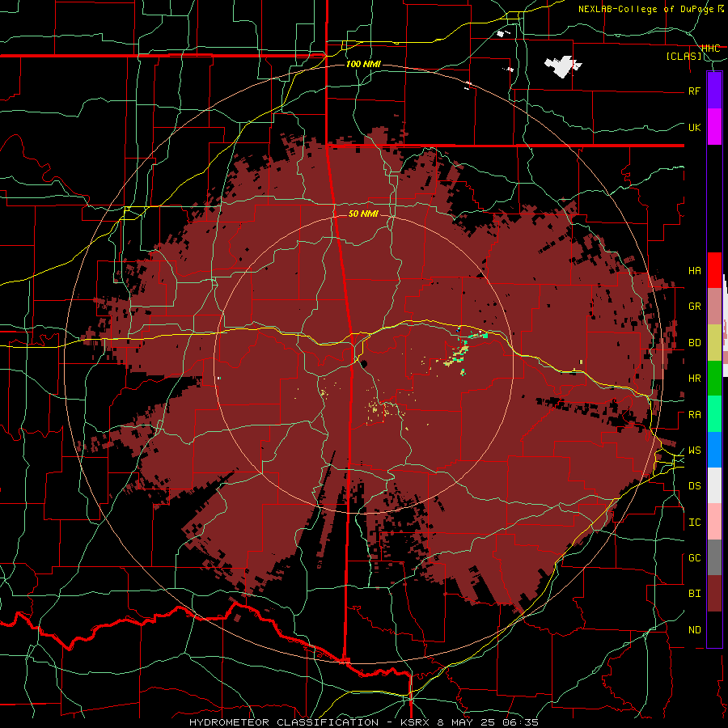Click the 'GC' legend label
This screenshot has height=728, width=728.
694,558
